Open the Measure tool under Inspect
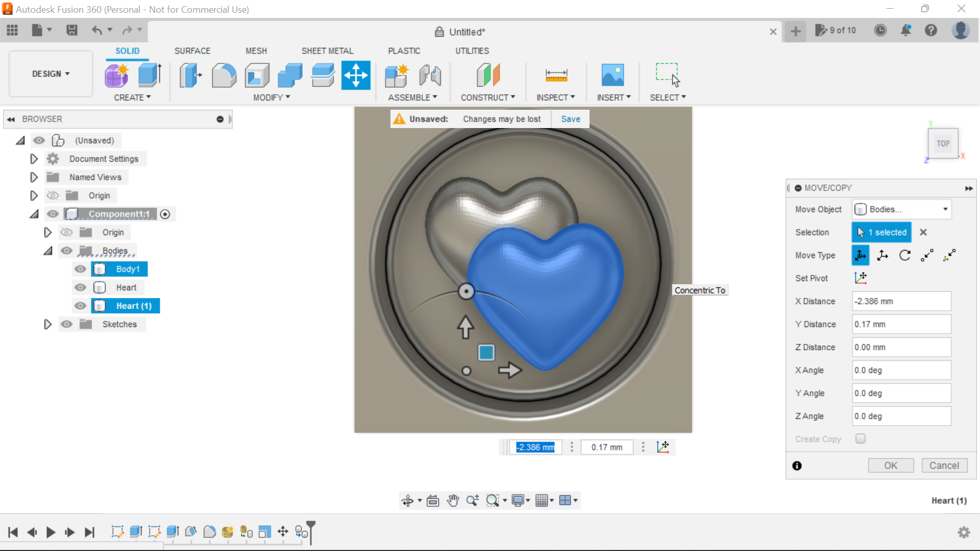The height and width of the screenshot is (551, 980). 556,75
